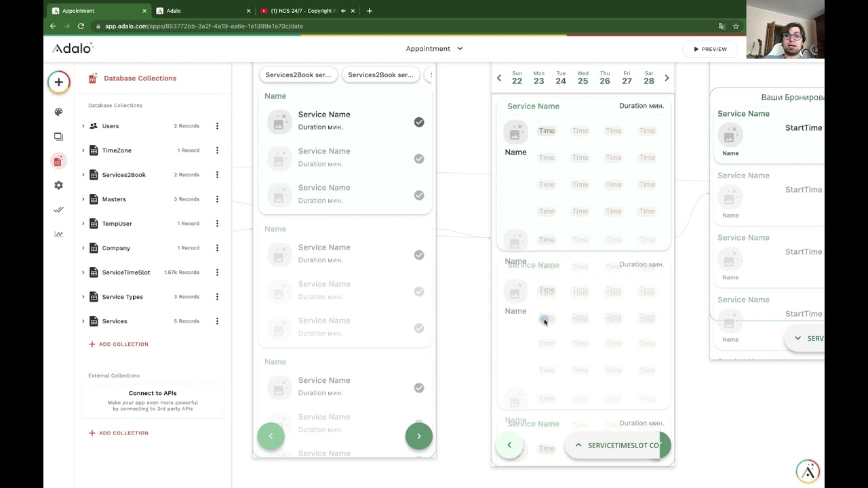Open the Analytics chart icon in sidebar
Screen dimensions: 868x488
click(58, 234)
